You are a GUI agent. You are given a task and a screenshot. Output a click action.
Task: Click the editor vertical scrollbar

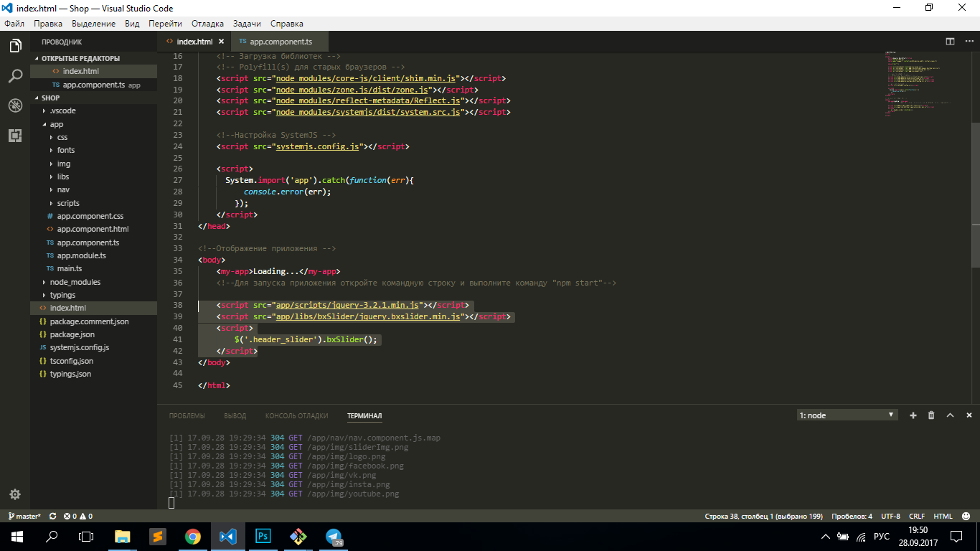point(976,194)
